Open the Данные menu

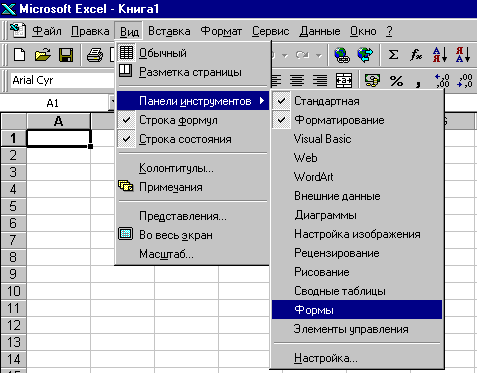click(320, 31)
